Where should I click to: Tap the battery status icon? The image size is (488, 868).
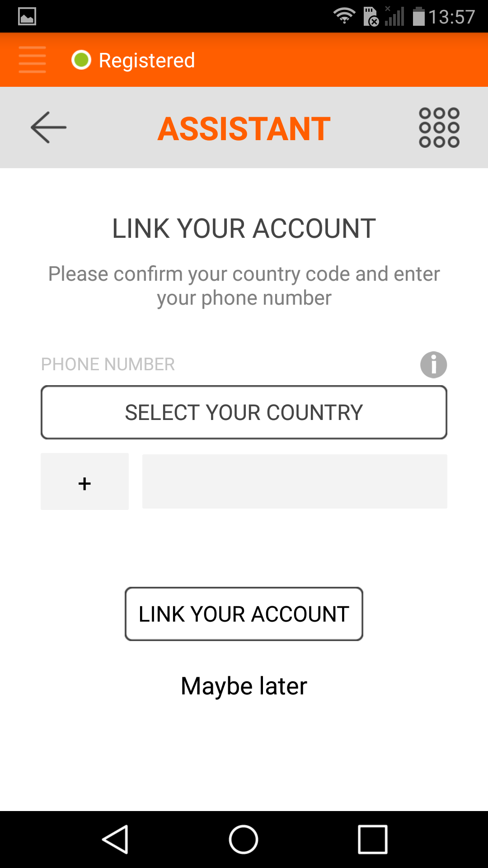[x=419, y=17]
